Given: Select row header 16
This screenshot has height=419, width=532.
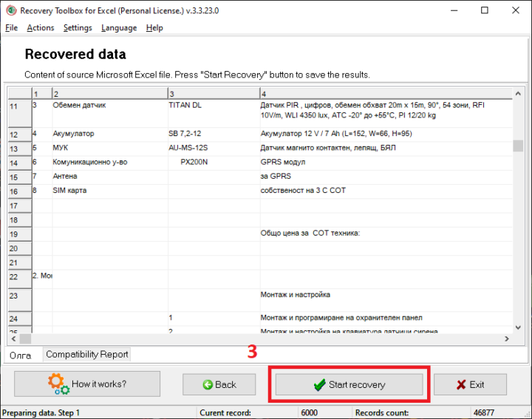Looking at the screenshot, I should [20, 191].
